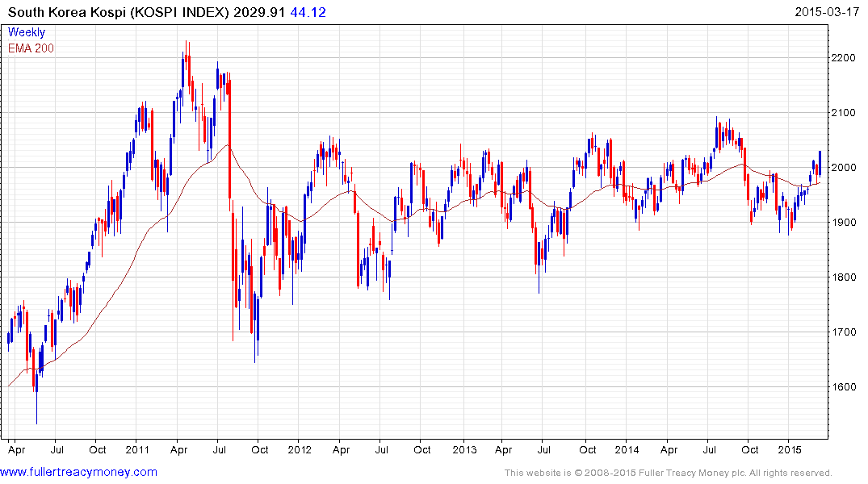This screenshot has width=868, height=484.
Task: Click the 1800 price axis label
Action: point(843,277)
